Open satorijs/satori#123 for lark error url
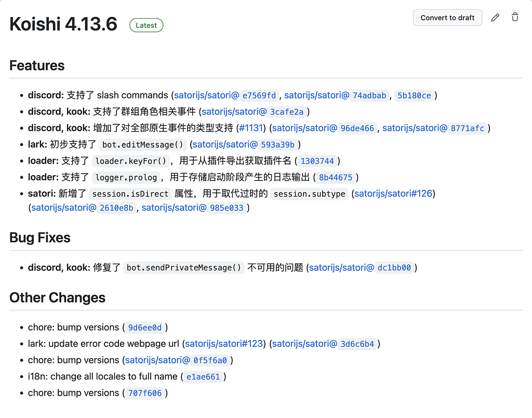 click(223, 344)
